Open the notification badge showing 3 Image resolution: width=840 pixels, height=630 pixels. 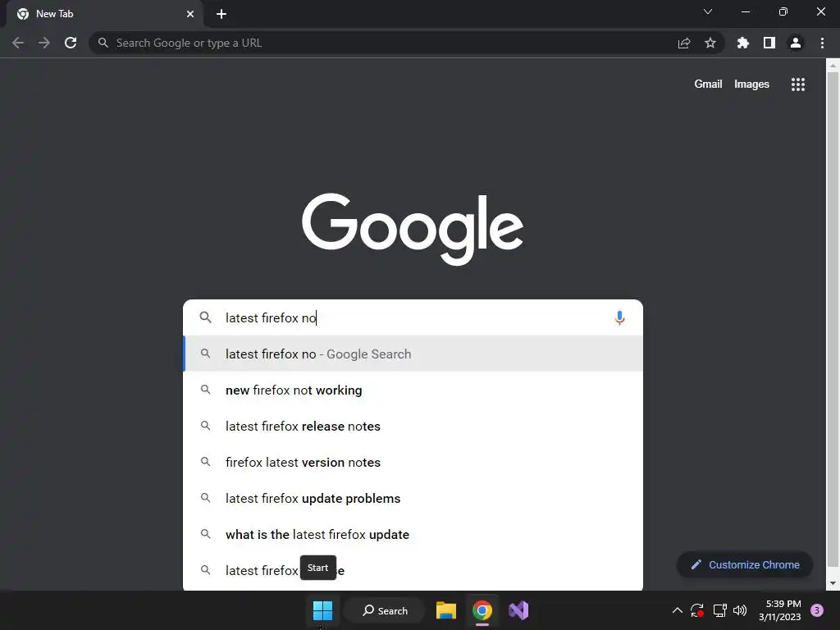pos(817,610)
